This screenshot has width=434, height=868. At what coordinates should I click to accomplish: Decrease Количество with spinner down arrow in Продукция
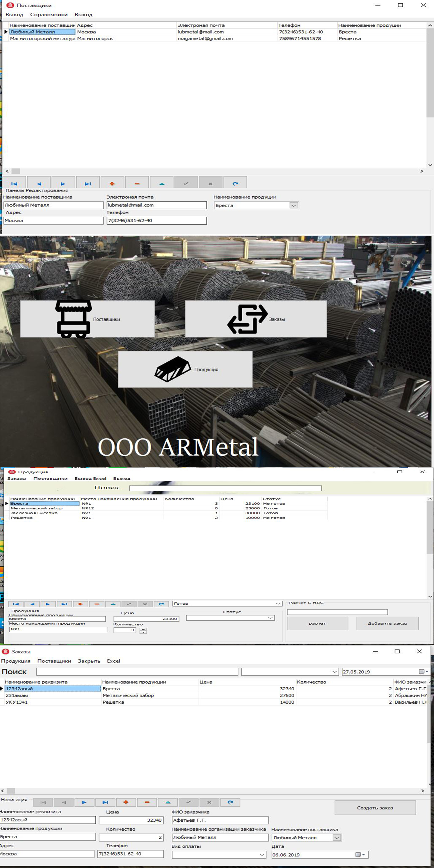pyautogui.click(x=143, y=632)
